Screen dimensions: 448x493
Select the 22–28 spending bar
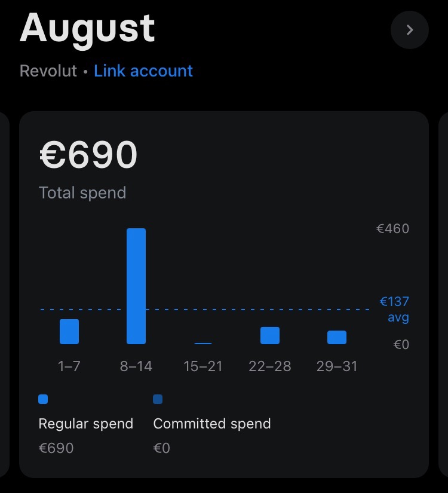click(x=270, y=335)
